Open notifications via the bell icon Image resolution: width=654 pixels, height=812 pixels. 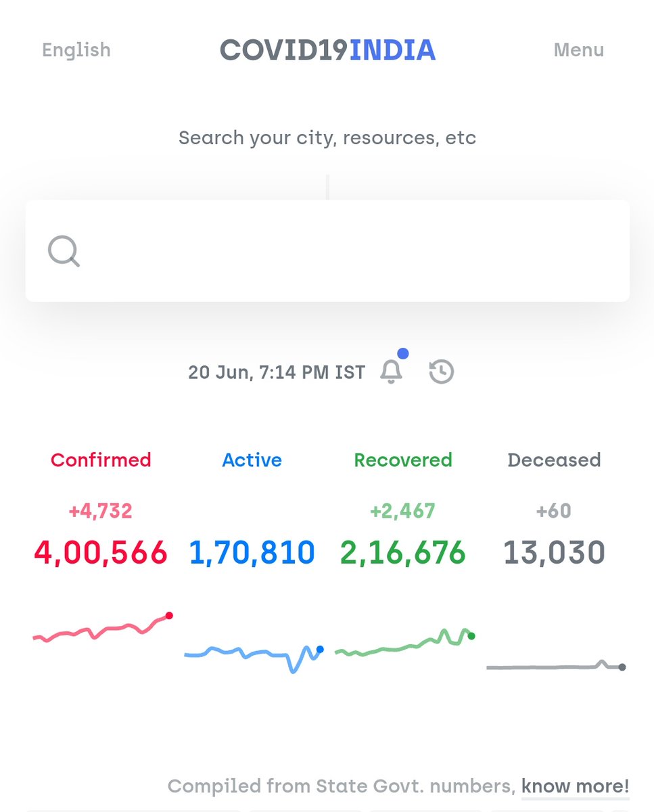390,371
